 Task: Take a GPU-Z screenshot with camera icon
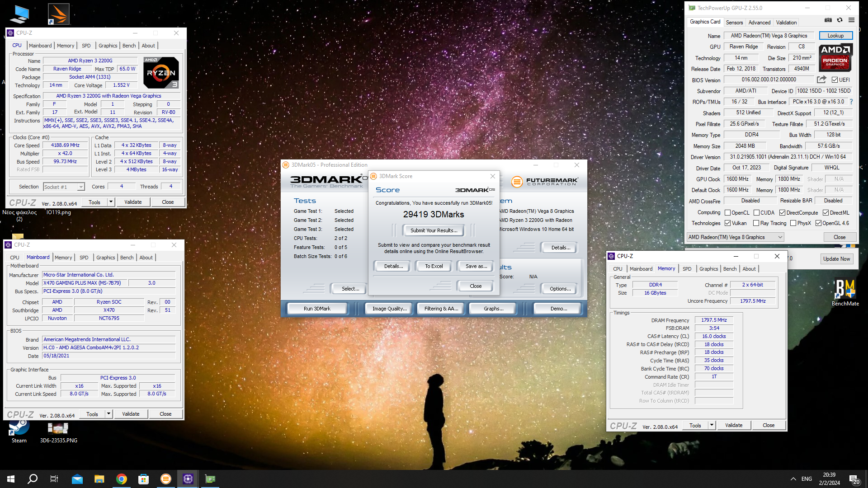828,20
